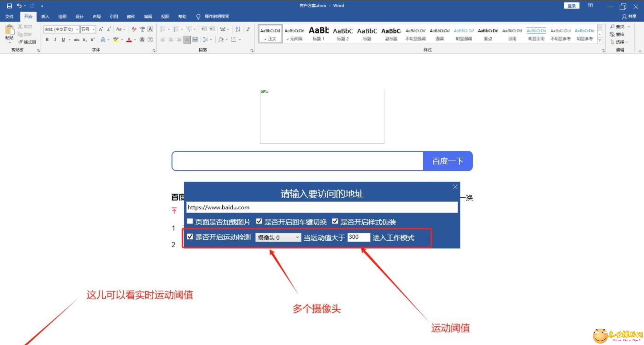Image resolution: width=644 pixels, height=345 pixels.
Task: Open the Find tool in the editing group
Action: click(618, 27)
